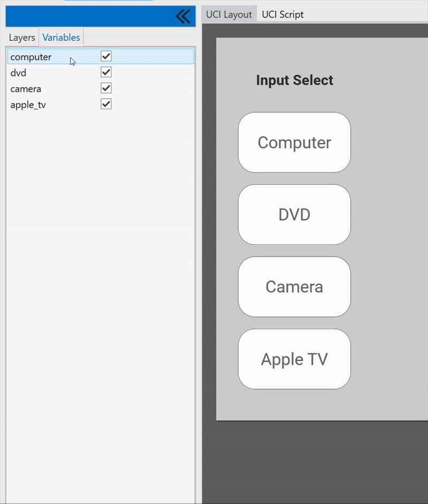
Task: Select the Variables tab
Action: pyautogui.click(x=61, y=37)
